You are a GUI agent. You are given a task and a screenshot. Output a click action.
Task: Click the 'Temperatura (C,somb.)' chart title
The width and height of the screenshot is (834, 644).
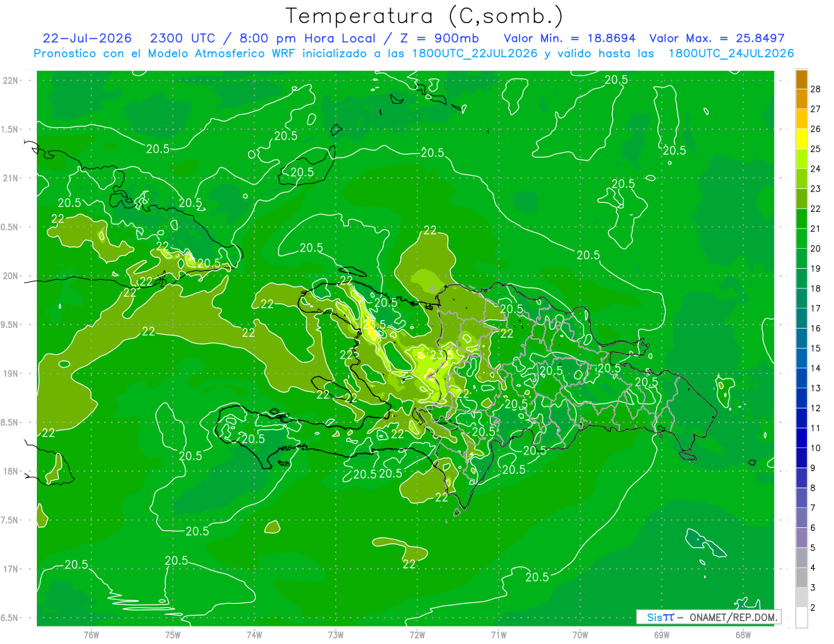[424, 16]
